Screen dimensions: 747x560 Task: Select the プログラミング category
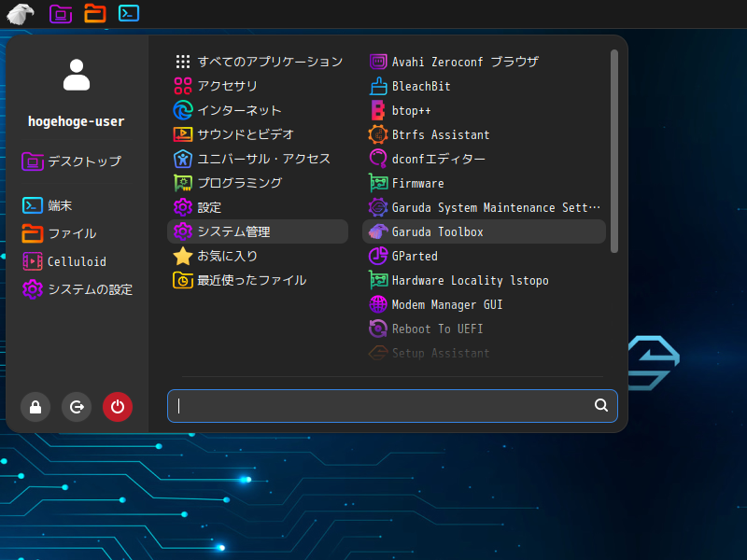(258, 183)
